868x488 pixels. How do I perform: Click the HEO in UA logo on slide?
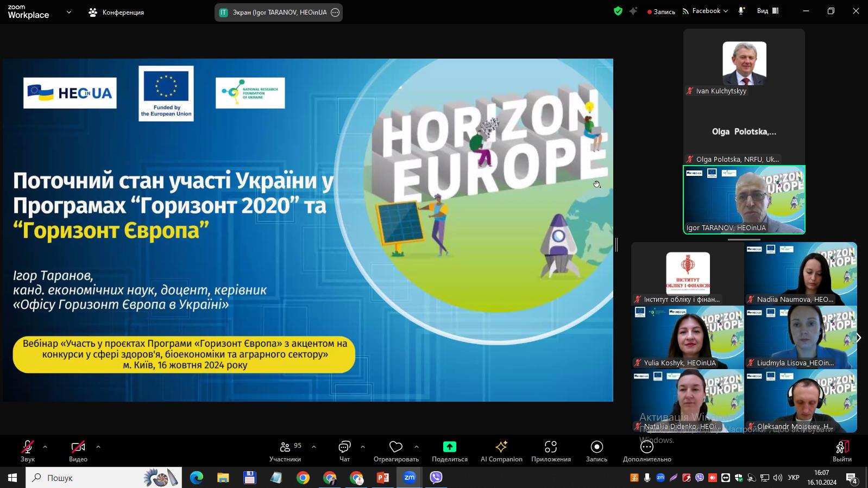pyautogui.click(x=70, y=93)
